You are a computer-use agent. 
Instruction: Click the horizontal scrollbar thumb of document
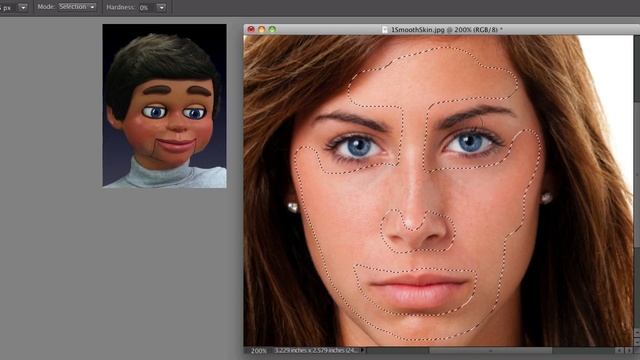pos(490,350)
